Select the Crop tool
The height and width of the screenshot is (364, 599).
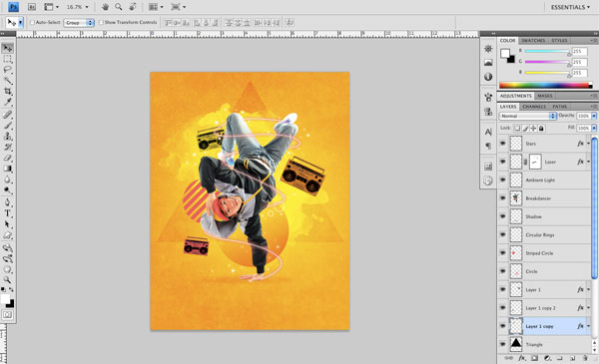7,91
